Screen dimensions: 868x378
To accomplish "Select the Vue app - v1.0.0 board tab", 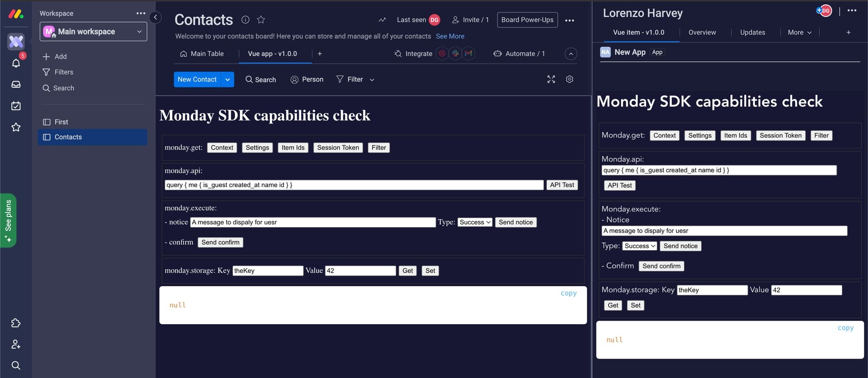I will (x=273, y=53).
